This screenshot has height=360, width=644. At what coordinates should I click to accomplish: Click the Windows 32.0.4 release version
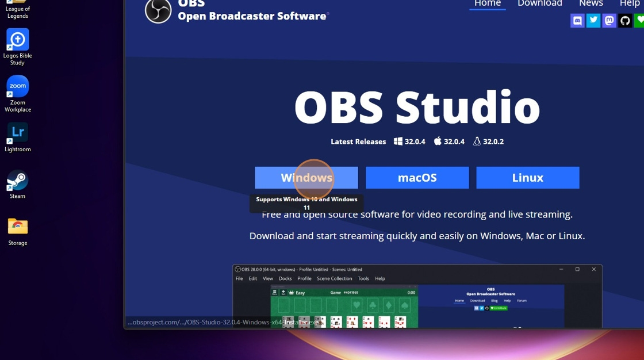tap(409, 141)
